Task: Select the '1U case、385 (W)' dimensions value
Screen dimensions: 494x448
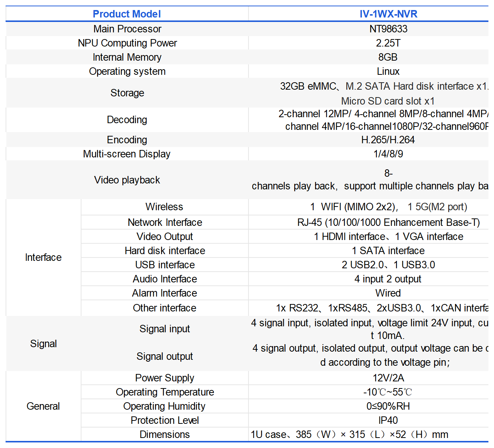Action: (350, 435)
